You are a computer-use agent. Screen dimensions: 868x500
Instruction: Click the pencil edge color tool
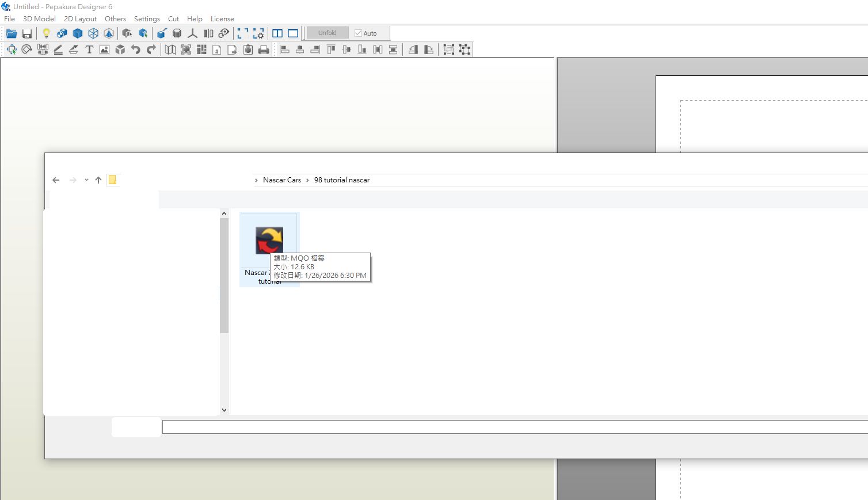(58, 49)
